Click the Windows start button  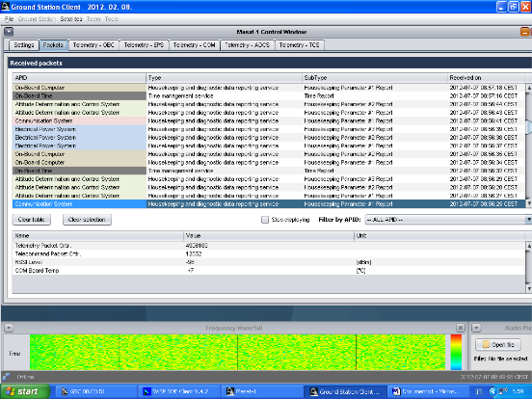pyautogui.click(x=25, y=391)
